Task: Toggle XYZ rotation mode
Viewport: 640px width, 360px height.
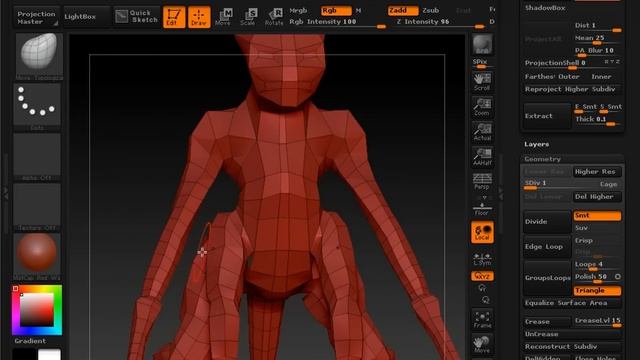Action: pos(482,276)
